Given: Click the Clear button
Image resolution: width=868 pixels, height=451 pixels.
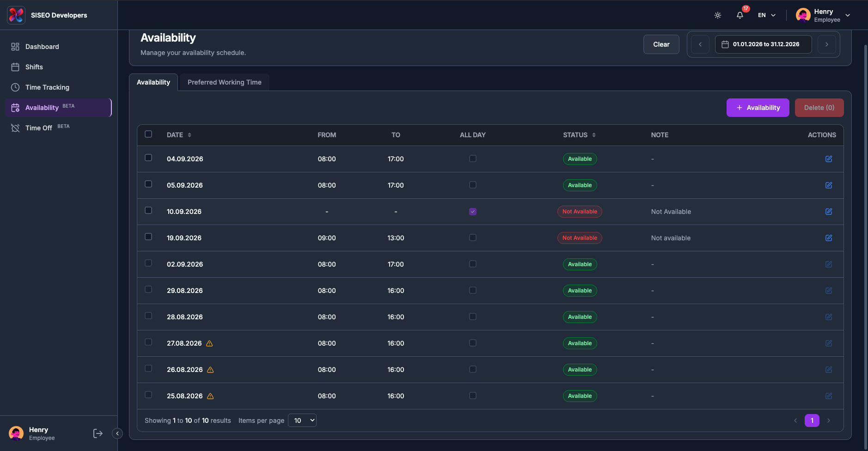Looking at the screenshot, I should (x=661, y=44).
